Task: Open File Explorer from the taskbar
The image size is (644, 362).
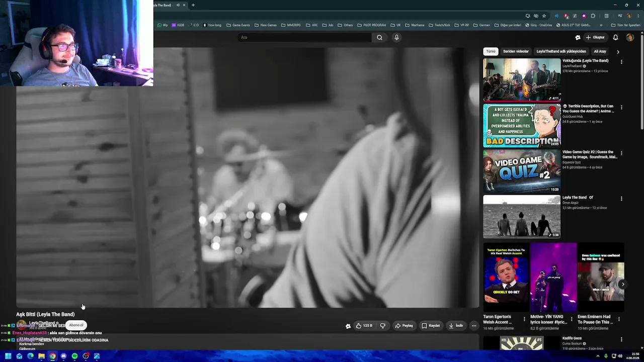Action: (x=41, y=356)
